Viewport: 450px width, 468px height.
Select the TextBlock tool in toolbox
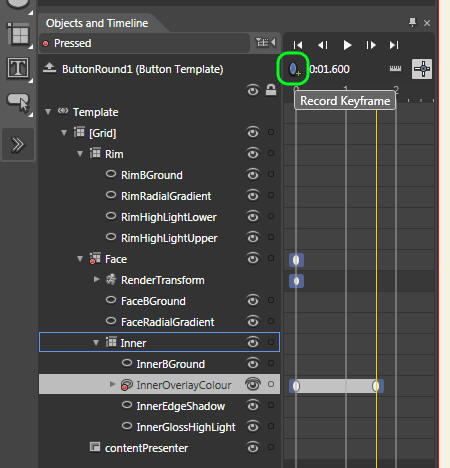click(x=18, y=68)
